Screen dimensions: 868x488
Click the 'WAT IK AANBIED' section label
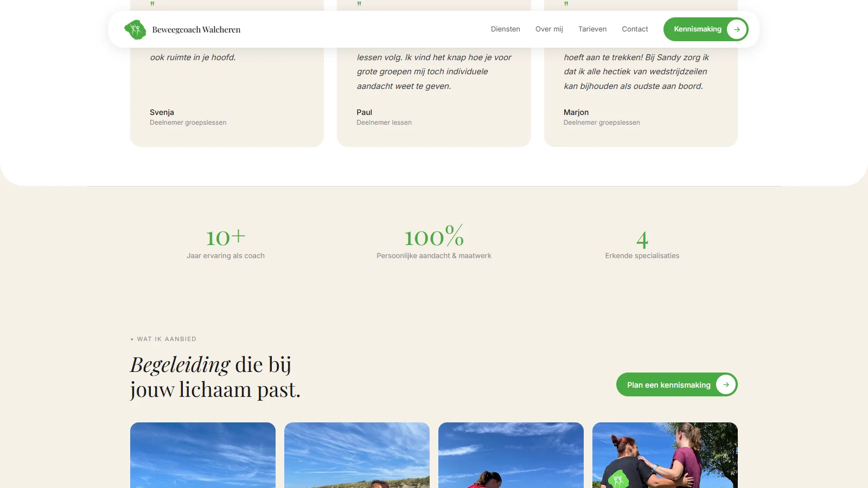pos(163,339)
